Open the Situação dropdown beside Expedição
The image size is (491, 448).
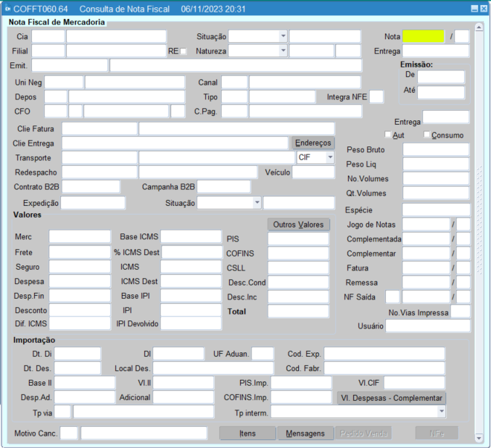coord(257,203)
